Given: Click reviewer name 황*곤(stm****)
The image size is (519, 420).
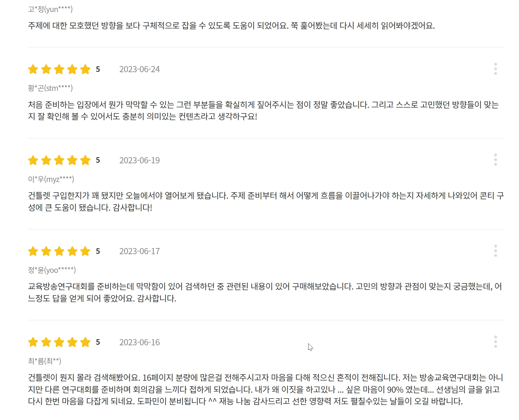Looking at the screenshot, I should 50,88.
